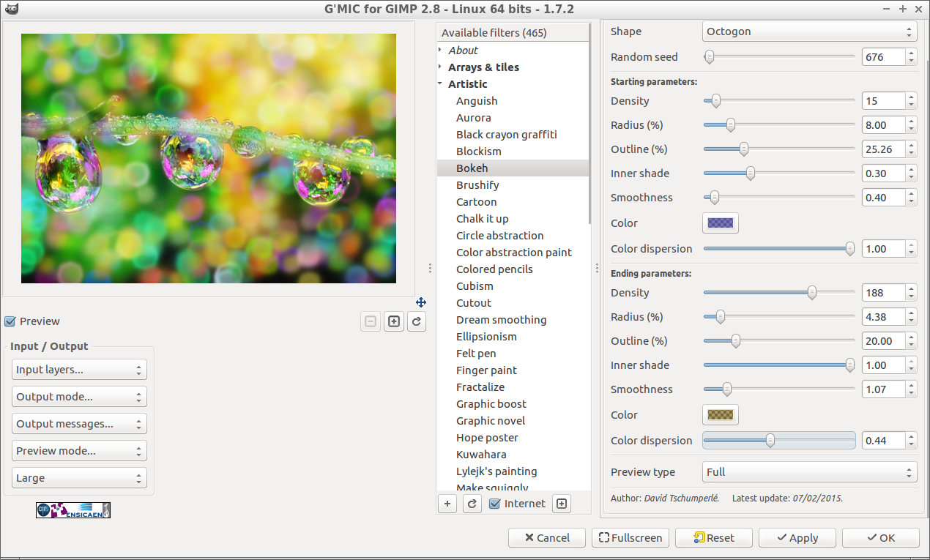Click the starting Radius value field
The width and height of the screenshot is (930, 560).
pyautogui.click(x=883, y=125)
